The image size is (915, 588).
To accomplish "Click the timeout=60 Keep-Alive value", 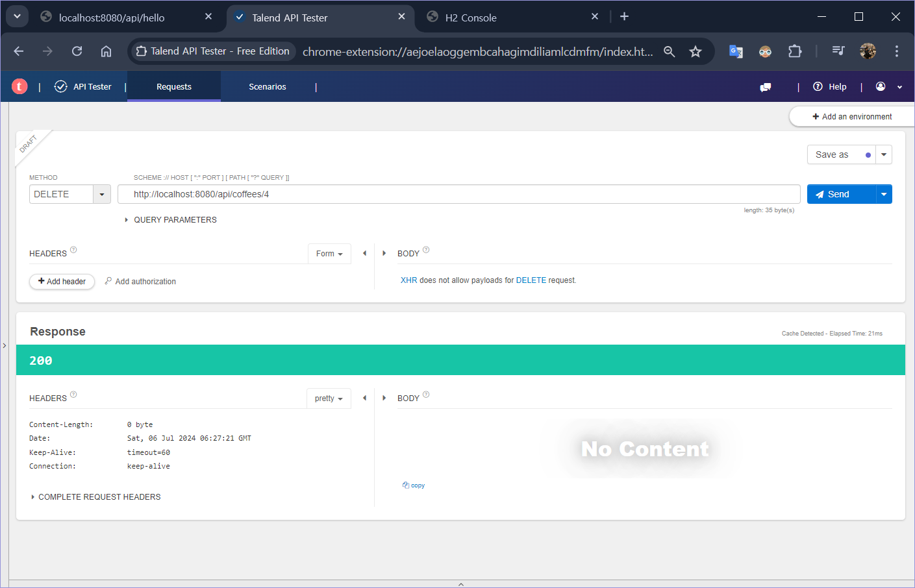I will (149, 452).
